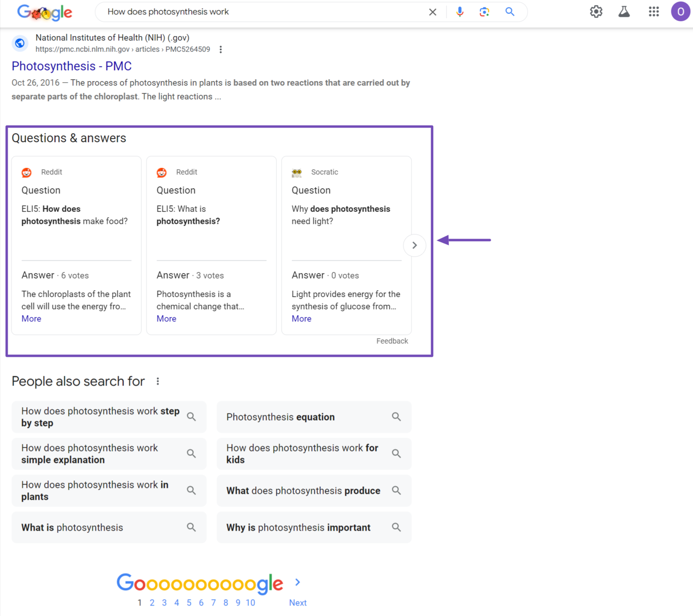Screen dimensions: 693x616
Task: Click the Google logo doodle
Action: tap(45, 12)
